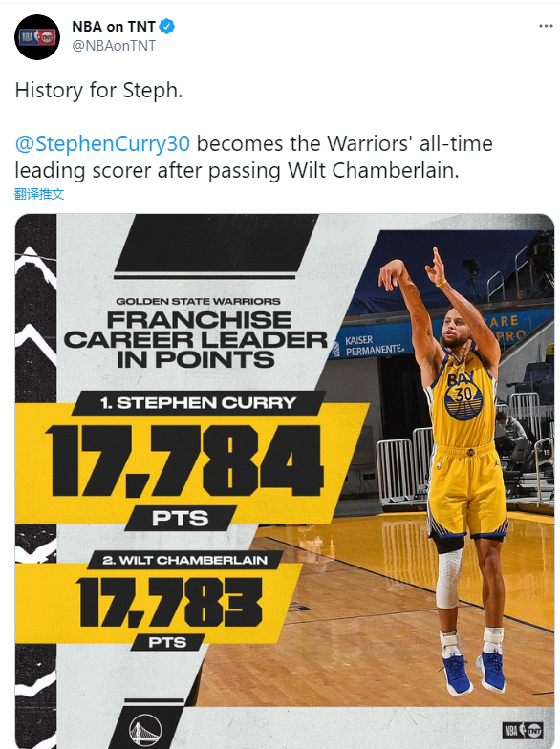This screenshot has height=749, width=560.
Task: Open the @StephenCurry30 mention link
Action: pyautogui.click(x=102, y=143)
